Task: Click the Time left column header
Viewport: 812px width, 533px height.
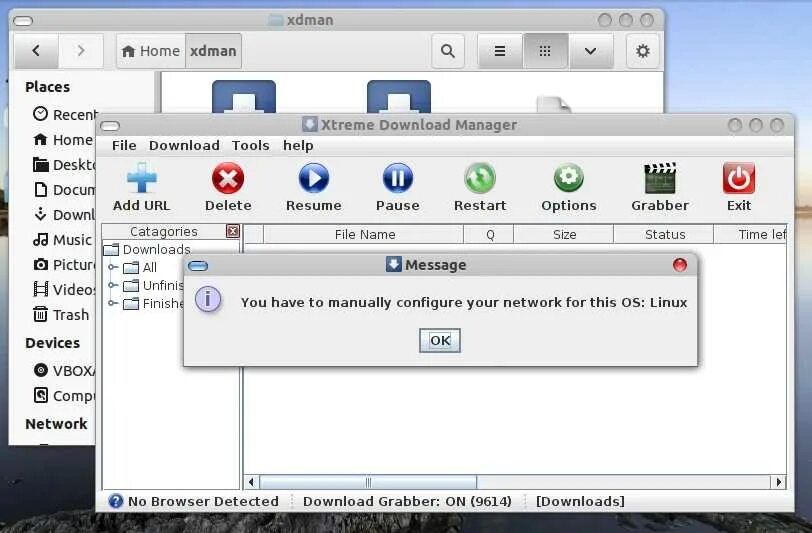Action: click(x=751, y=235)
